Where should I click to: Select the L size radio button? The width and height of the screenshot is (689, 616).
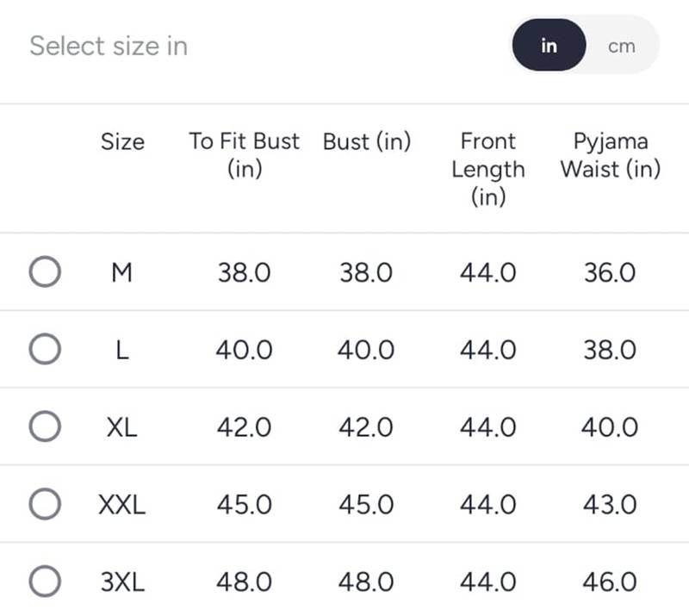tap(44, 350)
